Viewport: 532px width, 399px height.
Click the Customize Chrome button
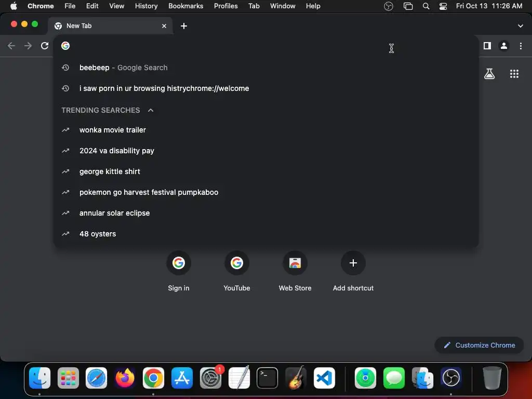tap(479, 345)
